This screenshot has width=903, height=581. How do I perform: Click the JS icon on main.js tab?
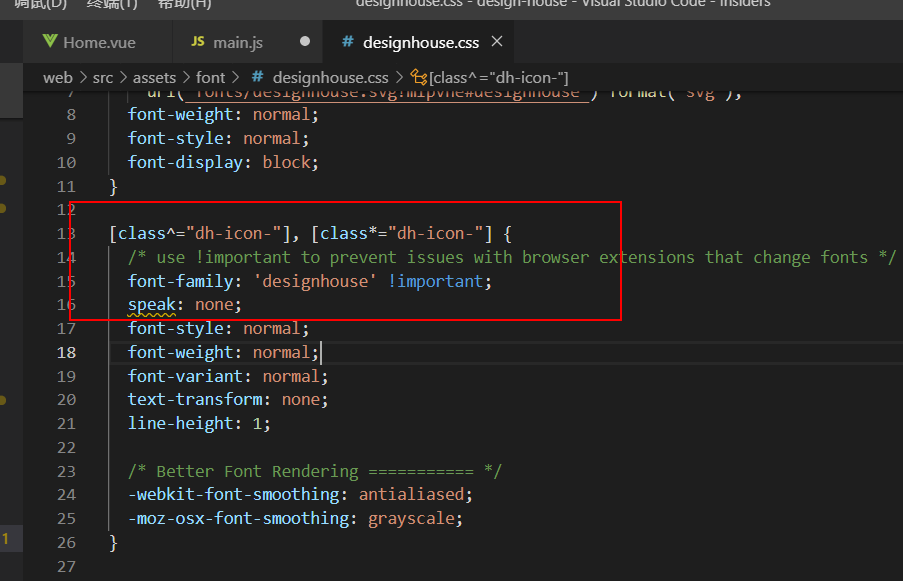tap(197, 43)
